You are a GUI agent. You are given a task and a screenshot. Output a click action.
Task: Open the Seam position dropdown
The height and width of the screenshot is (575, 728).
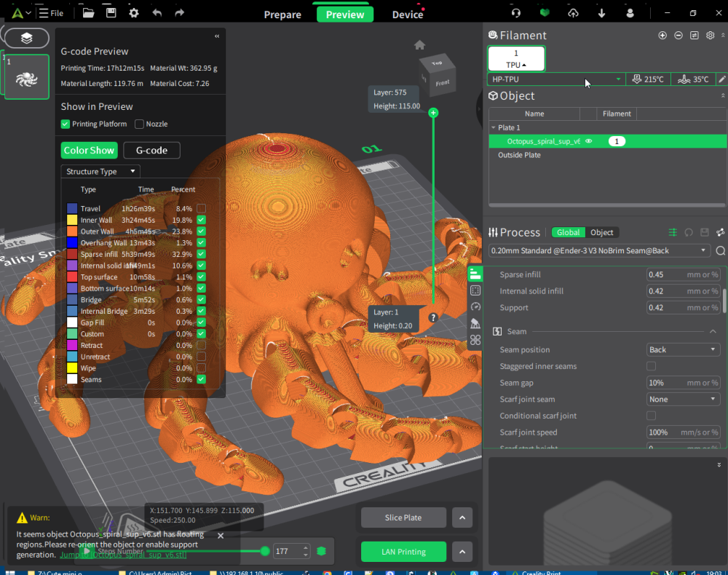coord(683,350)
